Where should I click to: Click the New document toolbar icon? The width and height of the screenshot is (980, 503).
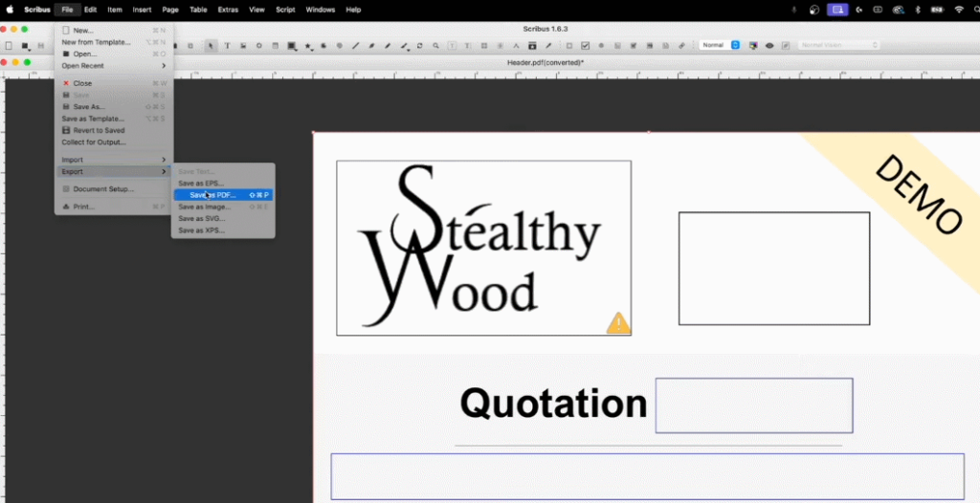coord(9,46)
